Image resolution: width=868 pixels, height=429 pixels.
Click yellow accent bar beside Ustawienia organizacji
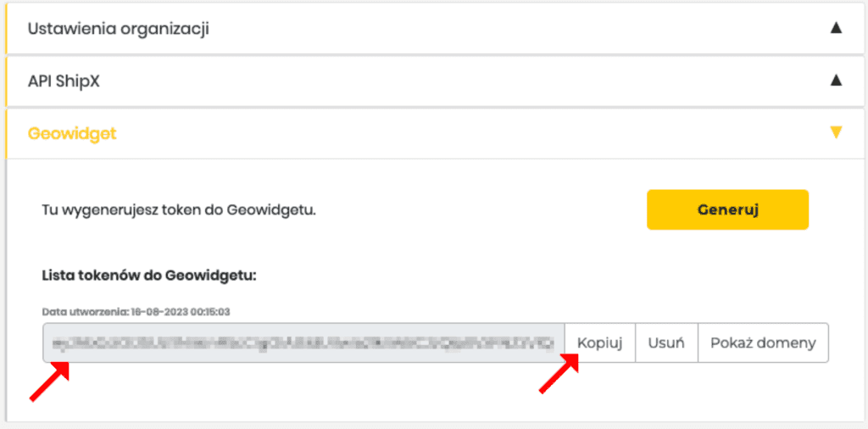pyautogui.click(x=6, y=29)
